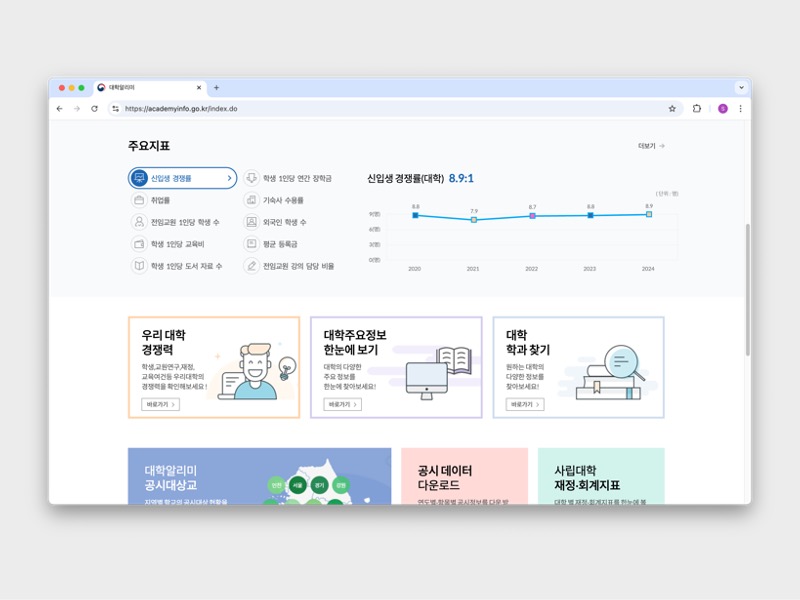This screenshot has height=600, width=800.
Task: Reload the page with refresh icon
Action: [x=94, y=109]
